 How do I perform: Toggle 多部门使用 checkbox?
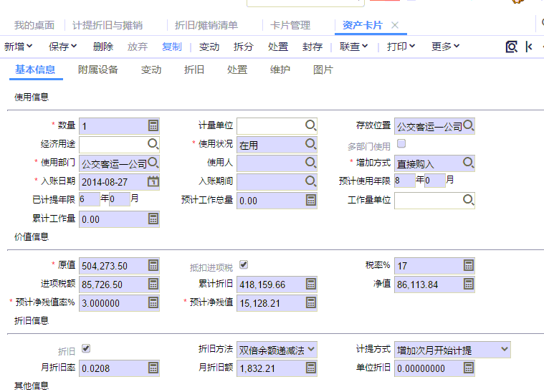pos(401,143)
